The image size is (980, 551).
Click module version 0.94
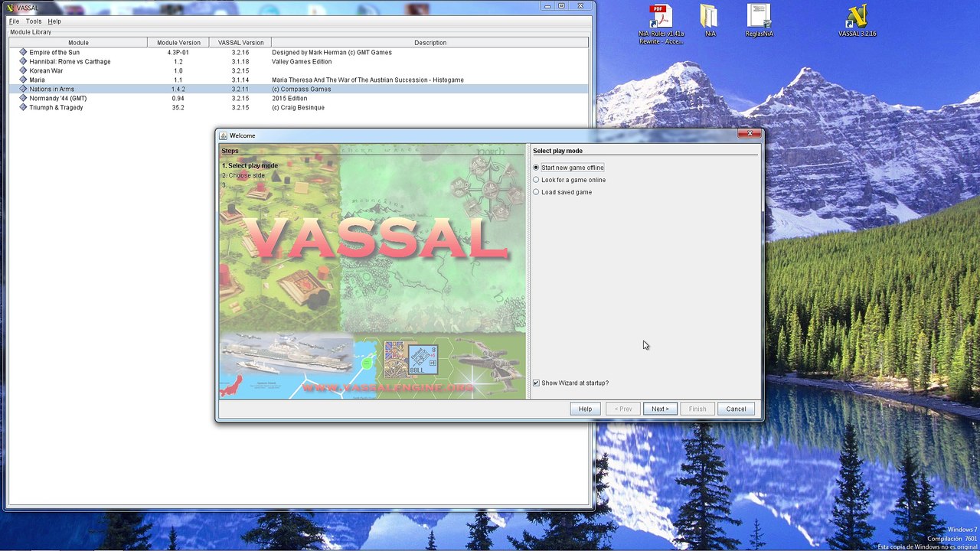178,98
